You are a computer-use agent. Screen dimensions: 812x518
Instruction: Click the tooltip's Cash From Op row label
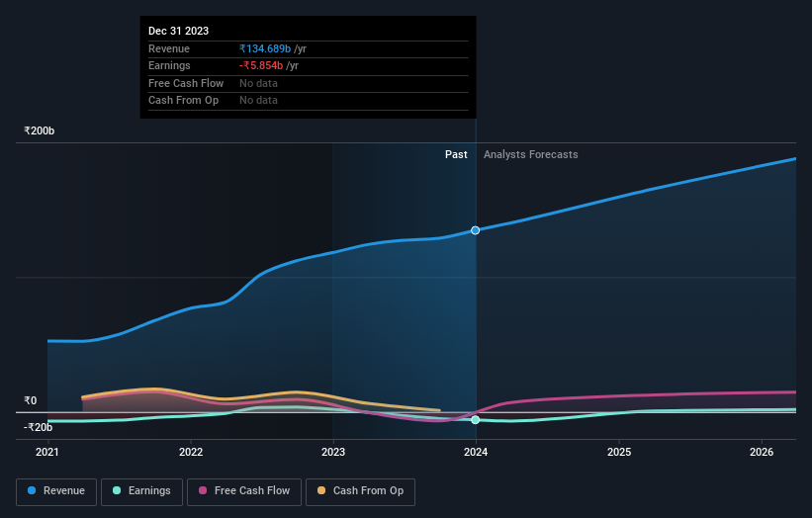click(x=183, y=101)
